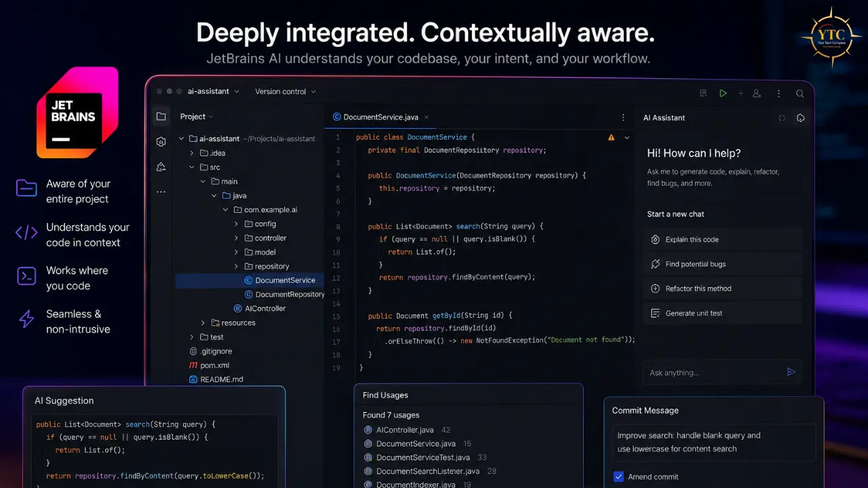The height and width of the screenshot is (488, 868).
Task: Open the second left sidebar tool icon
Action: coord(161,142)
